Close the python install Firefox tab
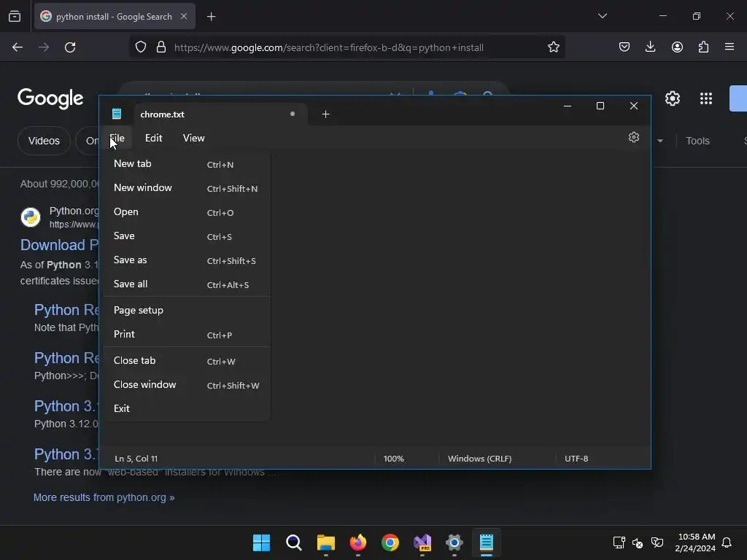 click(184, 16)
